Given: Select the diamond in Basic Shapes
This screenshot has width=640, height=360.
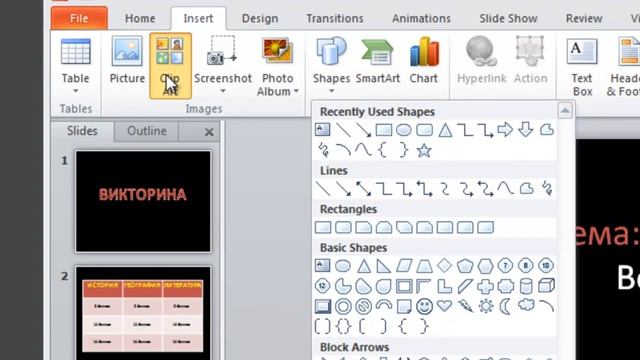Looking at the screenshot, I should [444, 266].
